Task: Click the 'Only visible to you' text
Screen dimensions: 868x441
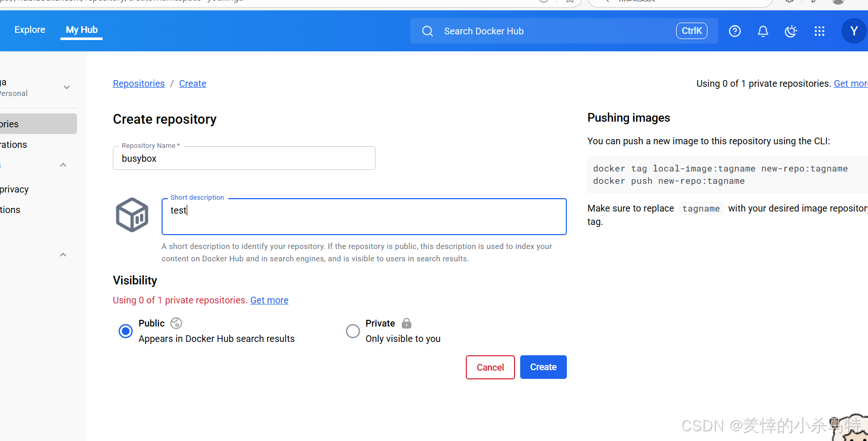Action: coord(403,339)
